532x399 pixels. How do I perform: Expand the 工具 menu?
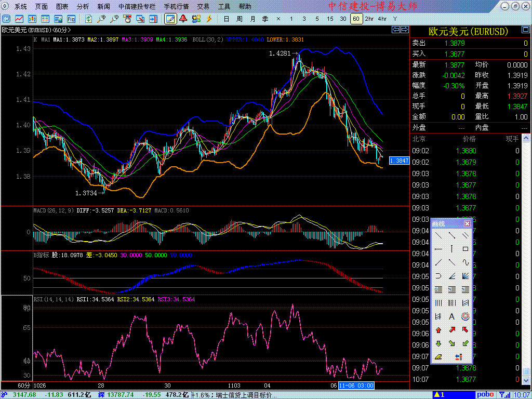point(224,7)
